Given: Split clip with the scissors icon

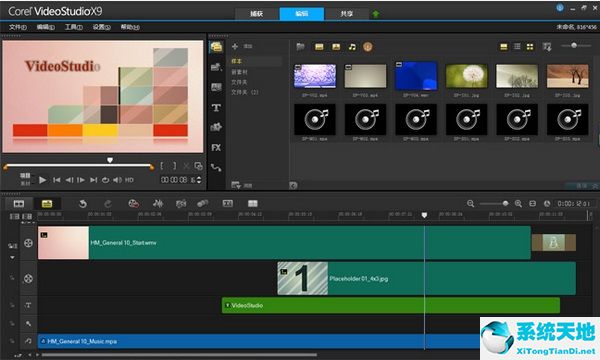Looking at the screenshot, I should pyautogui.click(x=186, y=166).
